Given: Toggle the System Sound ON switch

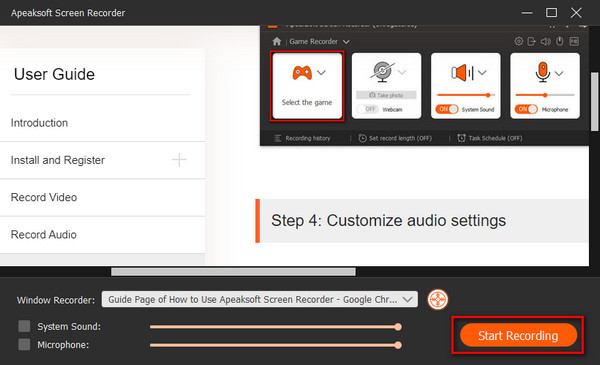Looking at the screenshot, I should [447, 109].
